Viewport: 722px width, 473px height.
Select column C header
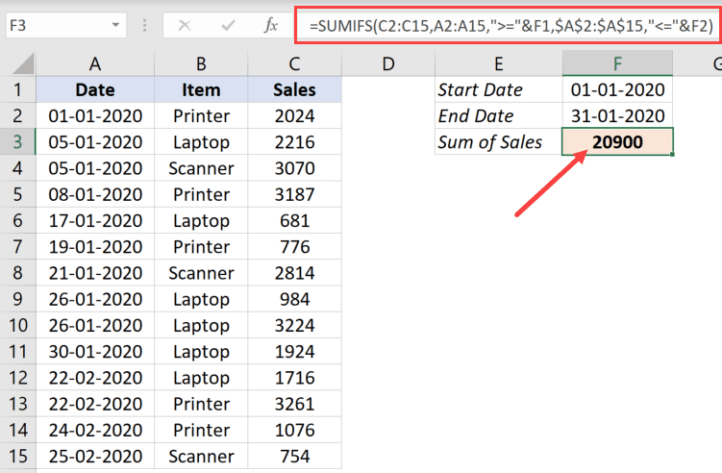coord(294,65)
